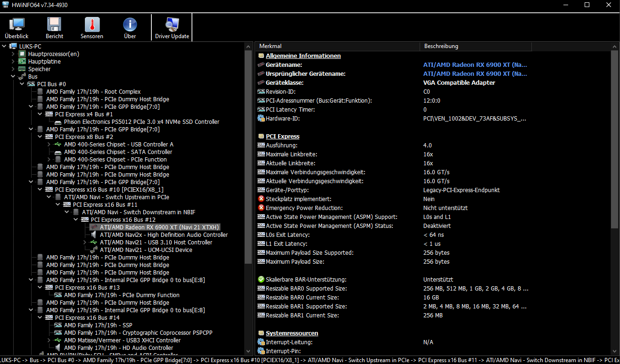Click the device path status bar

(x=310, y=360)
